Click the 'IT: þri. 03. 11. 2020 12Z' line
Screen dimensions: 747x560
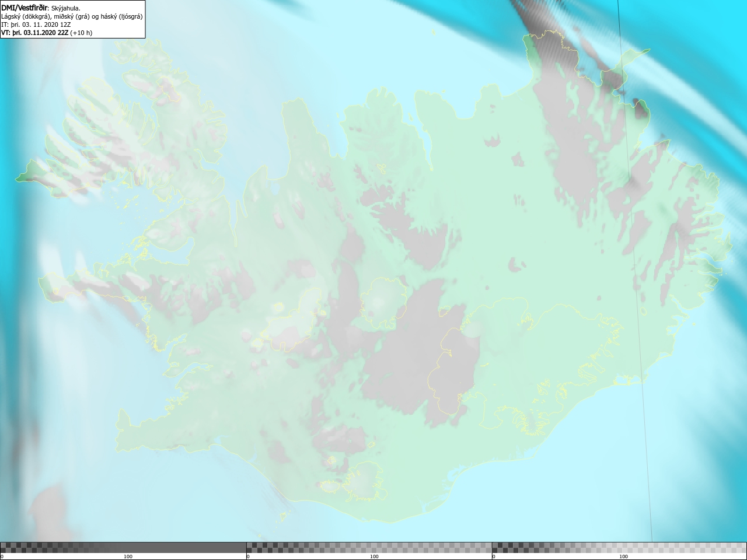coord(36,24)
